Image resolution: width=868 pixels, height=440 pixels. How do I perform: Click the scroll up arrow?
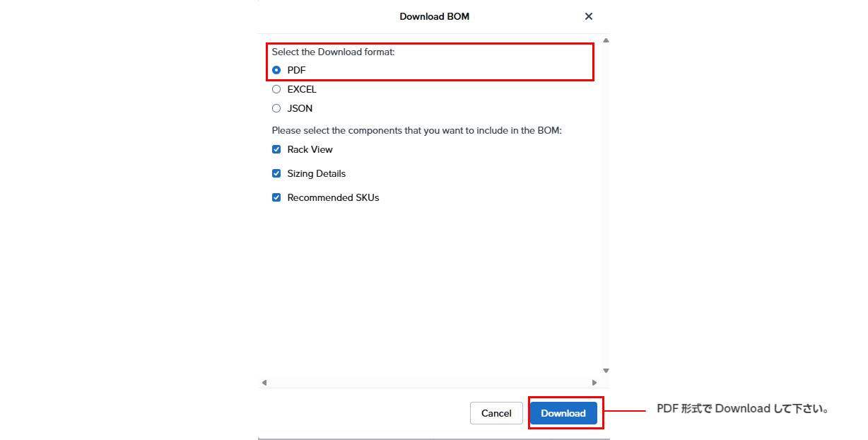coord(606,40)
